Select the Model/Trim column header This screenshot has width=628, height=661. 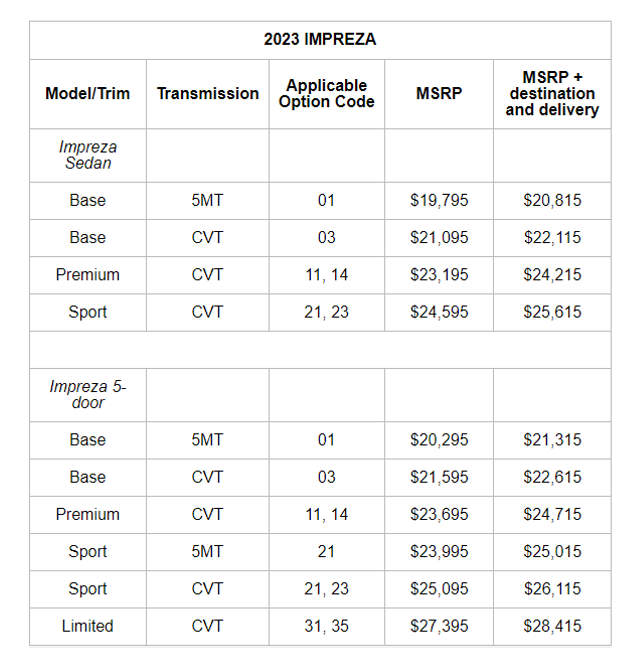point(88,94)
